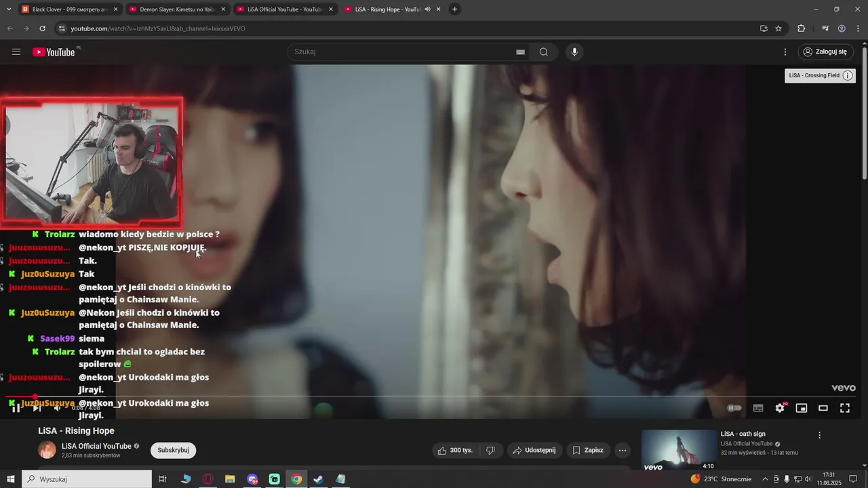868x488 pixels.
Task: Open weather widget 23°C Słonecznie
Action: pyautogui.click(x=721, y=479)
